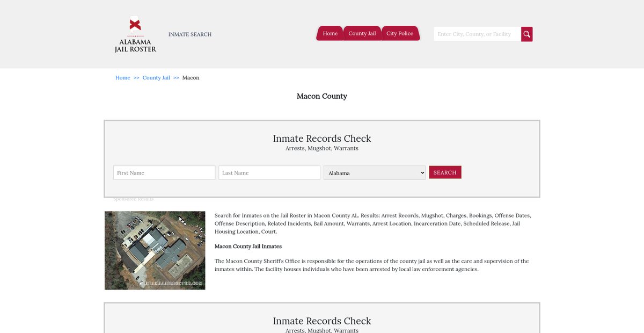Image resolution: width=644 pixels, height=333 pixels.
Task: Follow the County Jail breadcrumb link
Action: [x=156, y=78]
